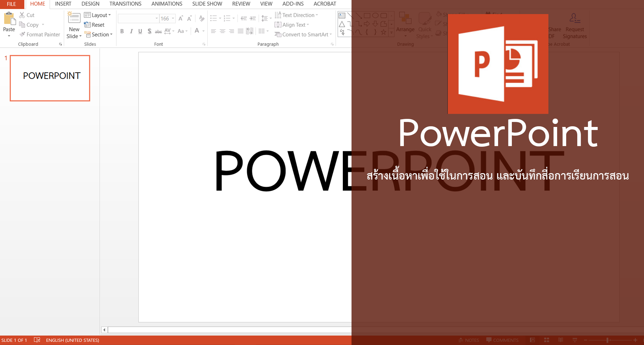Switch to the INSERT ribbon tab
Image resolution: width=644 pixels, height=345 pixels.
pyautogui.click(x=63, y=4)
